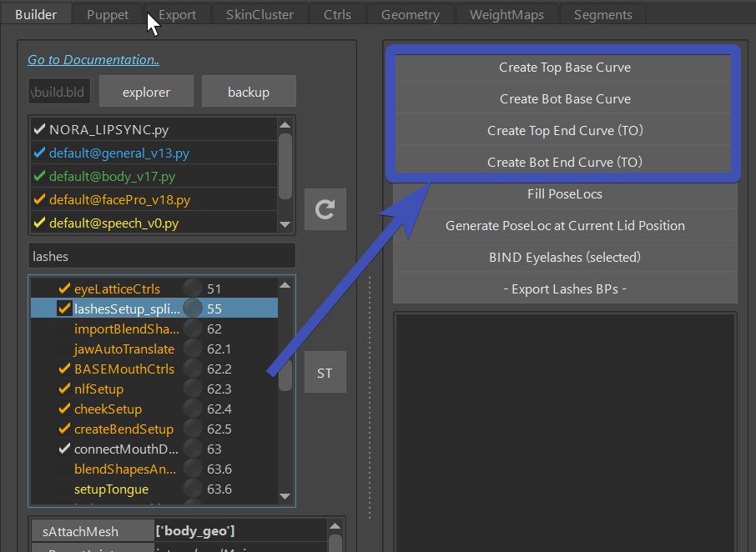This screenshot has height=552, width=756.
Task: Switch to the SkinCluster tab
Action: 260,14
